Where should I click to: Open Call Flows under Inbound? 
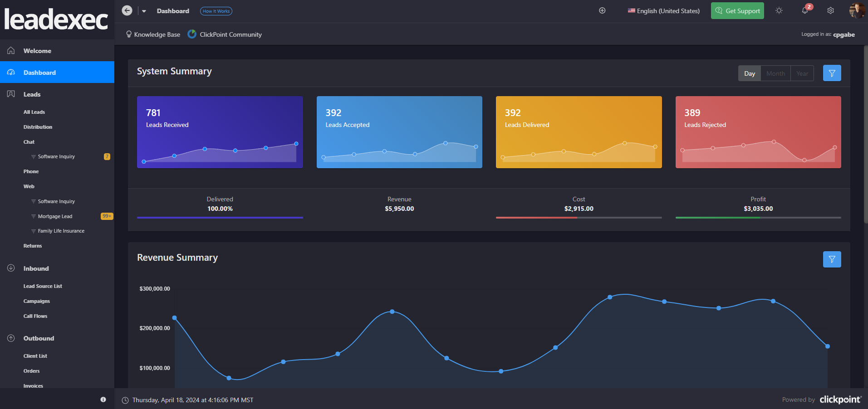[x=35, y=316]
